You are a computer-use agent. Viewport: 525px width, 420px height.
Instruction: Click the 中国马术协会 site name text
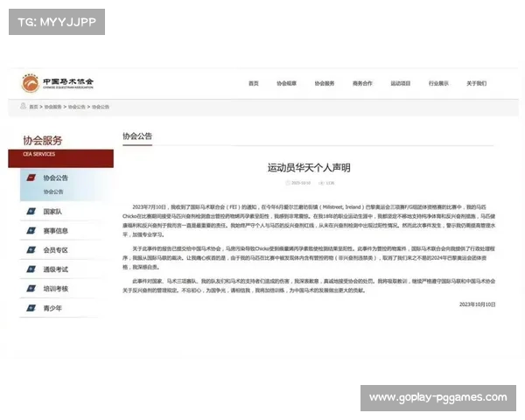tap(68, 81)
